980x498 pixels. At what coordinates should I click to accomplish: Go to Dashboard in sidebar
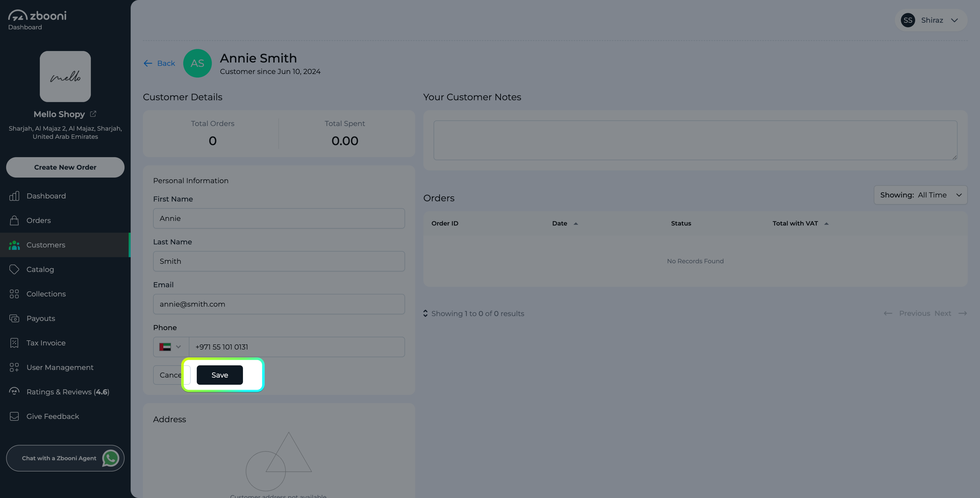point(65,196)
